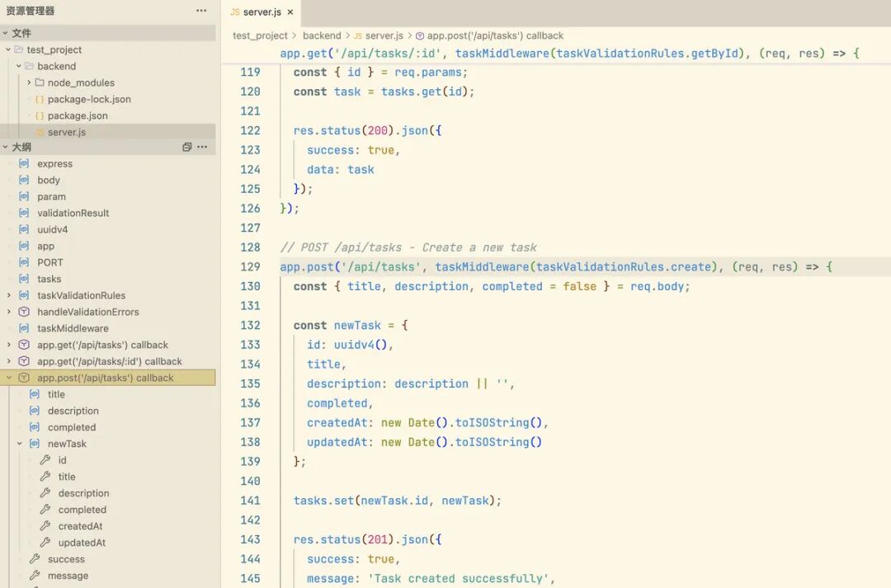Switch to the server.js editor tab
Screen dimensions: 891x588
click(262, 12)
